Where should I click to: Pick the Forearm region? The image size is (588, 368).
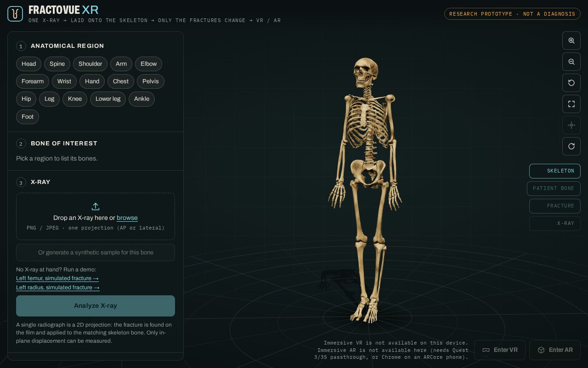pyautogui.click(x=33, y=81)
